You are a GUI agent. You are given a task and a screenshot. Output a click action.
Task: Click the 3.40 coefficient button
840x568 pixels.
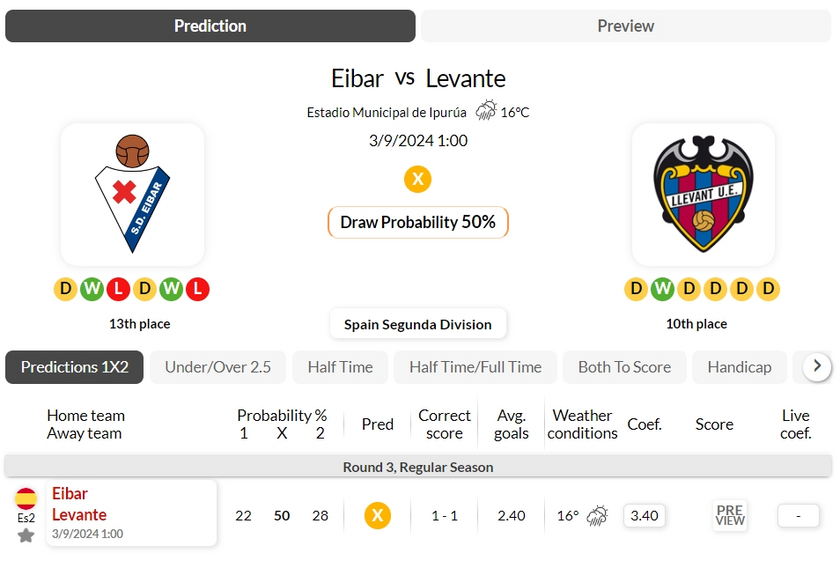point(644,516)
